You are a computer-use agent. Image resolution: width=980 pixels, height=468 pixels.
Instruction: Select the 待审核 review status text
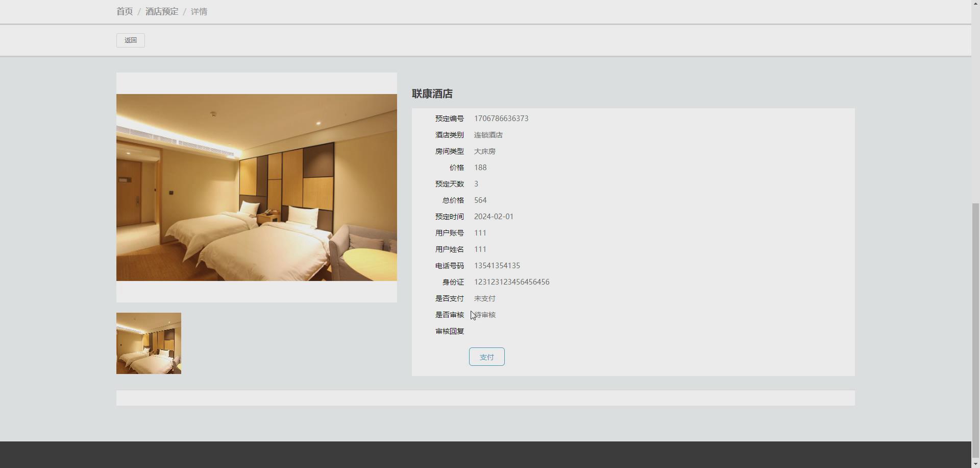[x=484, y=314]
